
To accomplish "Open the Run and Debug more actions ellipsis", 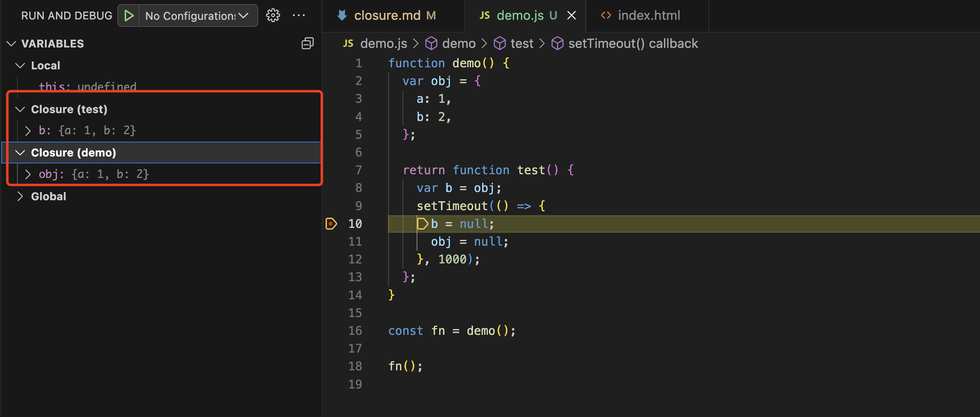I will (299, 16).
